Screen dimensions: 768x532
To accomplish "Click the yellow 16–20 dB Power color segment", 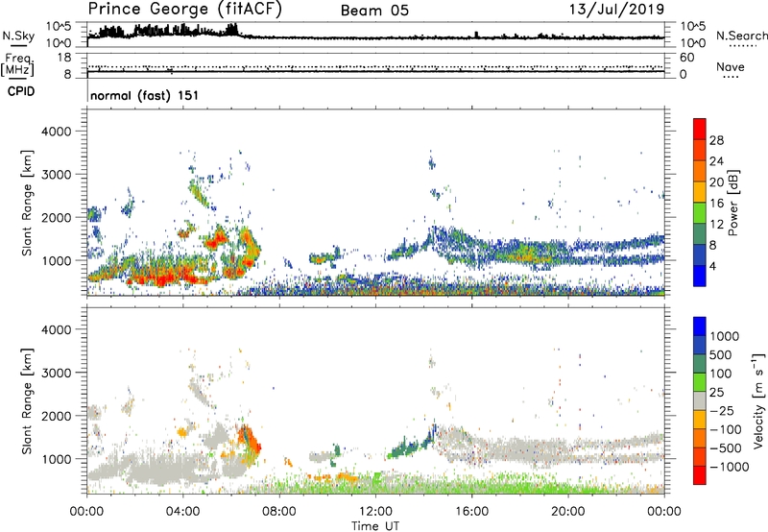I will 700,192.
